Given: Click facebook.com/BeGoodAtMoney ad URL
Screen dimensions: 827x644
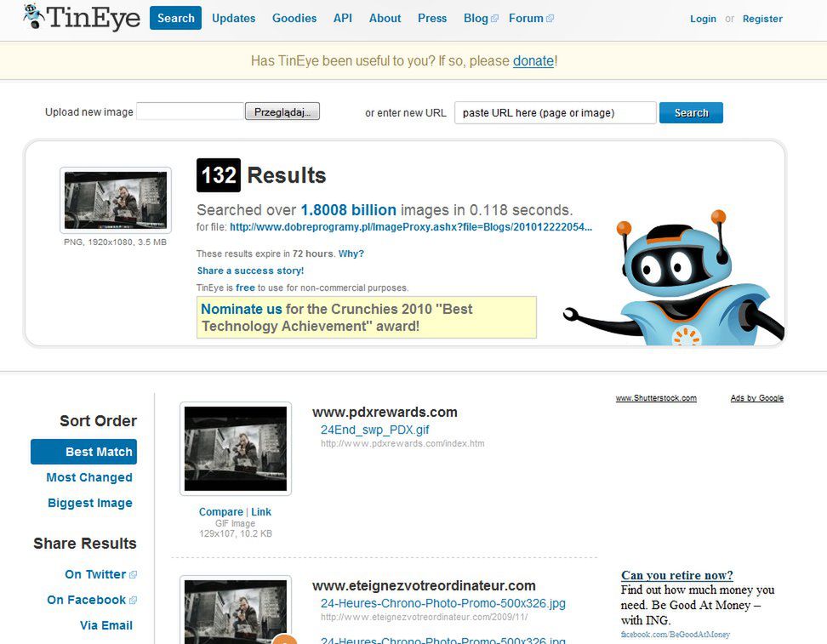Looking at the screenshot, I should click(675, 635).
